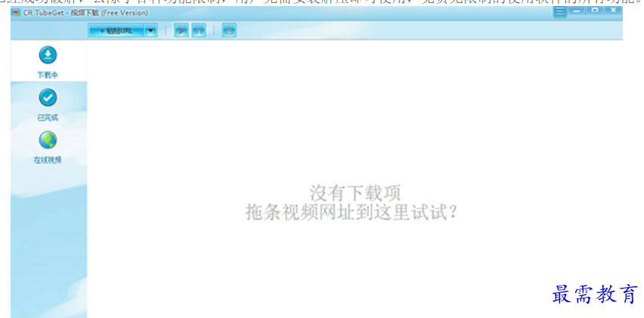Pause downloads with the pause toolbar icon
The image size is (644, 318).
click(199, 31)
